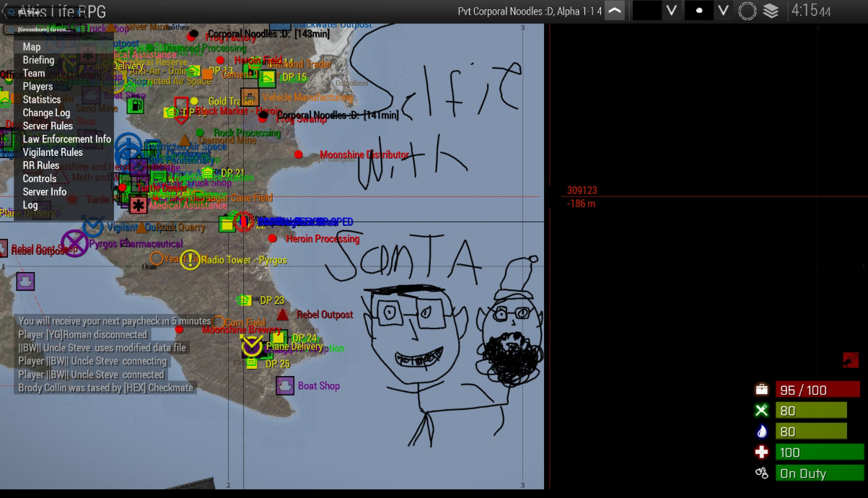Click the On Duty status bar
The height and width of the screenshot is (498, 868).
tap(820, 473)
